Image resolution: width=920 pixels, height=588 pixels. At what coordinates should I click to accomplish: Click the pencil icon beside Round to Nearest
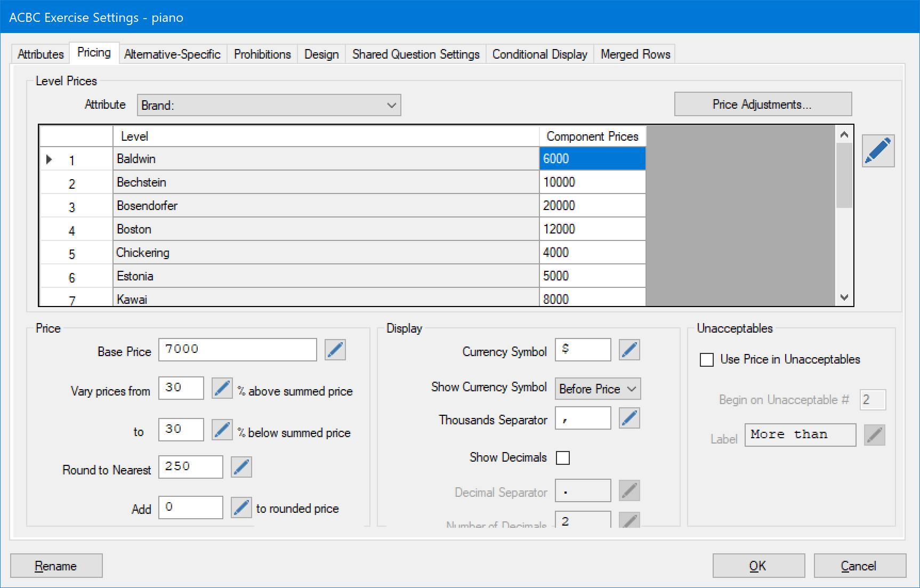(241, 467)
